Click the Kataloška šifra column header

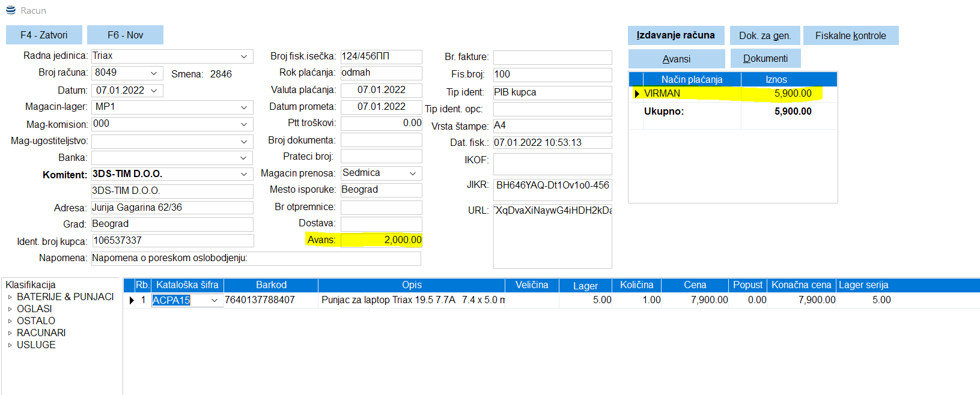pyautogui.click(x=187, y=285)
